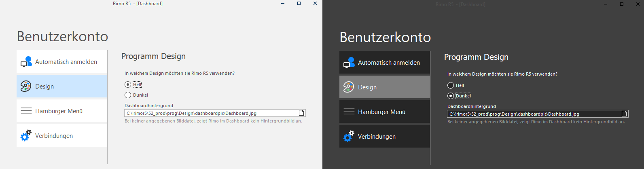Select the Hell radio button in light window
Screen dimensions: 644x169
point(128,84)
